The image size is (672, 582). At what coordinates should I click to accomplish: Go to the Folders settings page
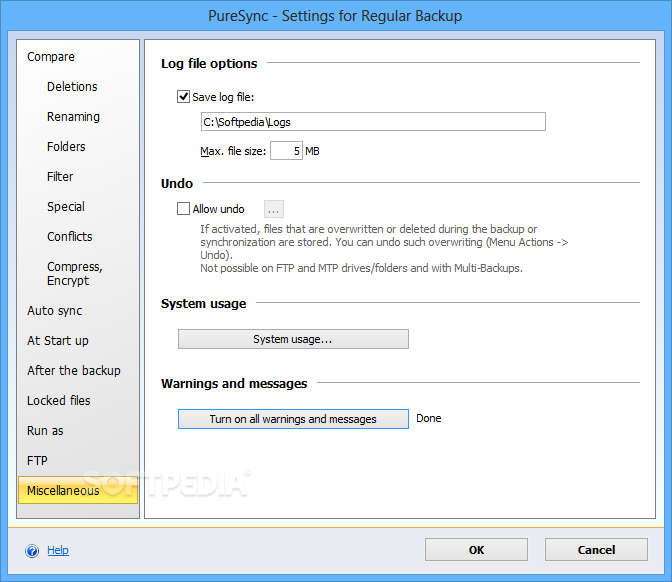click(66, 147)
